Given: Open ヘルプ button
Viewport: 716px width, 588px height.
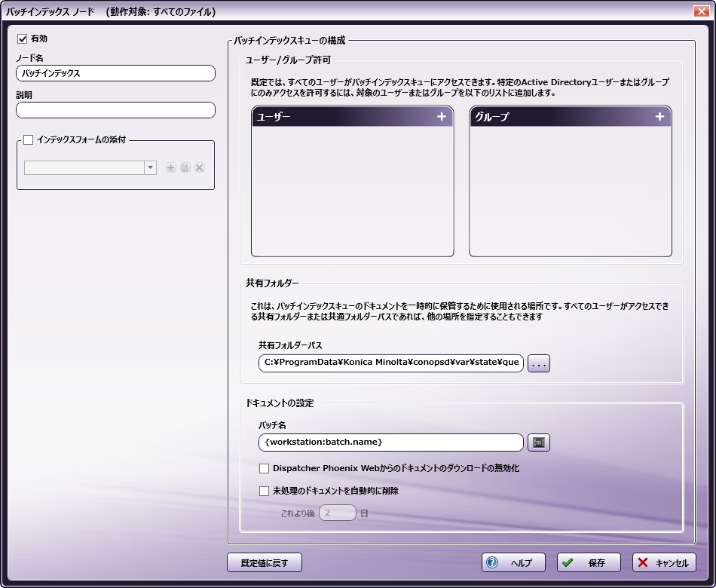Looking at the screenshot, I should tap(514, 562).
